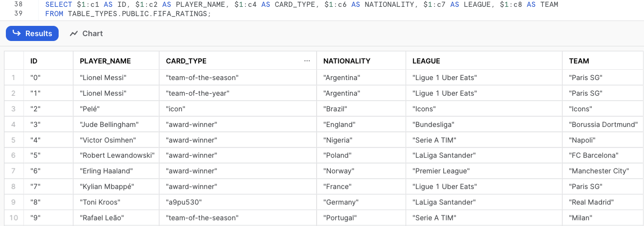Place cursor in SQL line 38
The width and height of the screenshot is (644, 226).
(x=301, y=4)
